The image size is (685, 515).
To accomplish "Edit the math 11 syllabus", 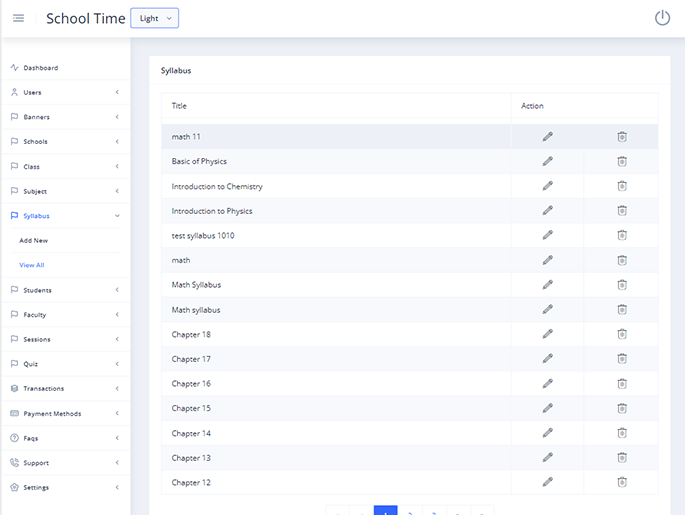I will point(547,137).
